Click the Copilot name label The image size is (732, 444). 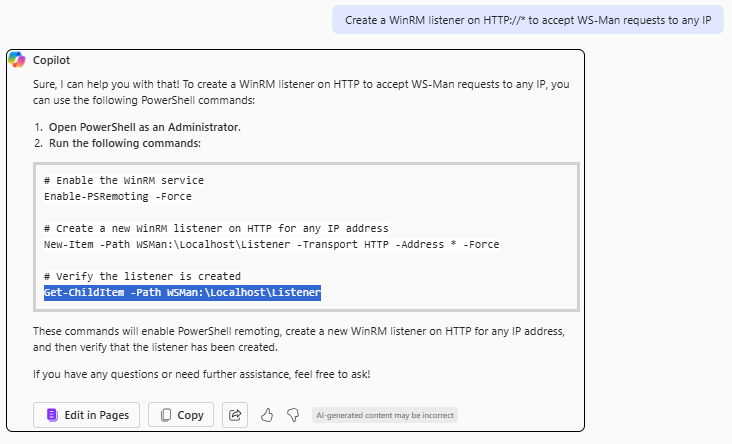51,60
